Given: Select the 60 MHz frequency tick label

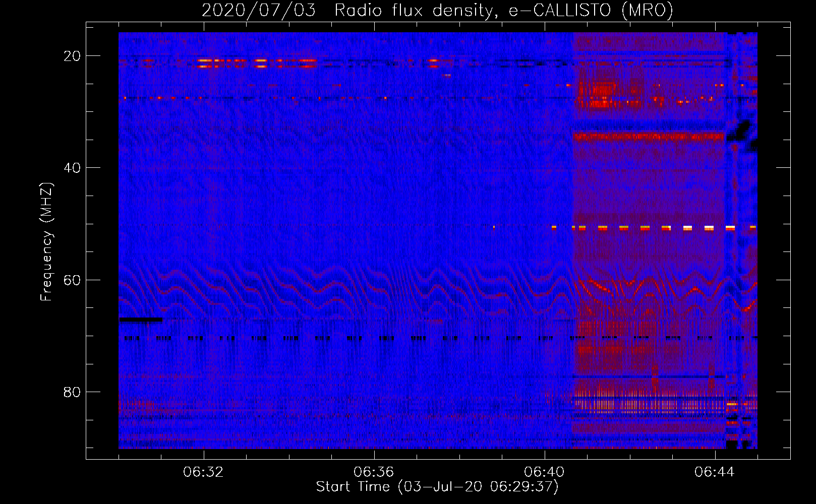Looking at the screenshot, I should tap(72, 280).
